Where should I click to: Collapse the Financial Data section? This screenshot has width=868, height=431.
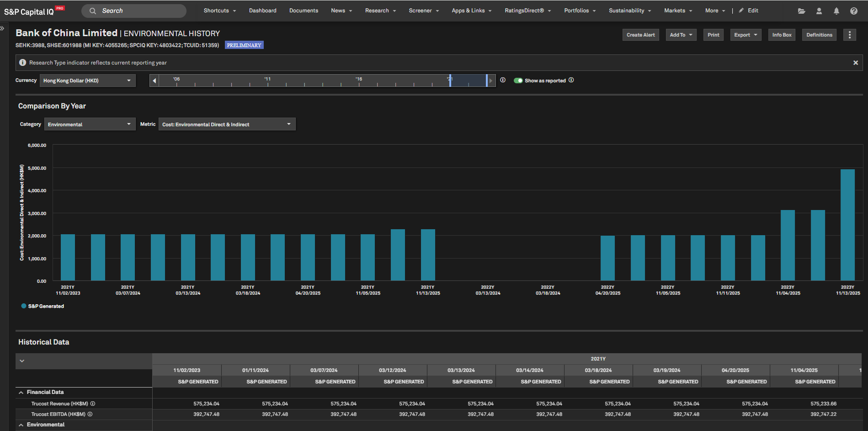(x=21, y=392)
